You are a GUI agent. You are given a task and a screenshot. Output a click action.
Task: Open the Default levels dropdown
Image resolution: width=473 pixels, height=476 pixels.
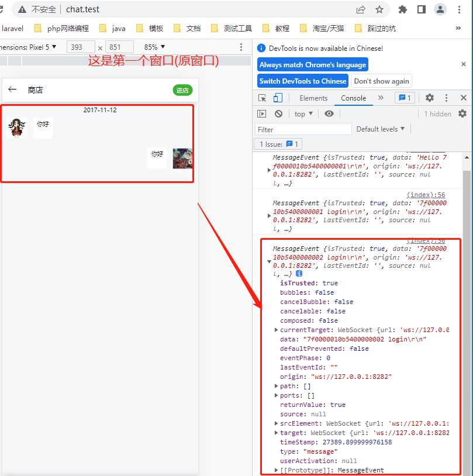tap(381, 129)
